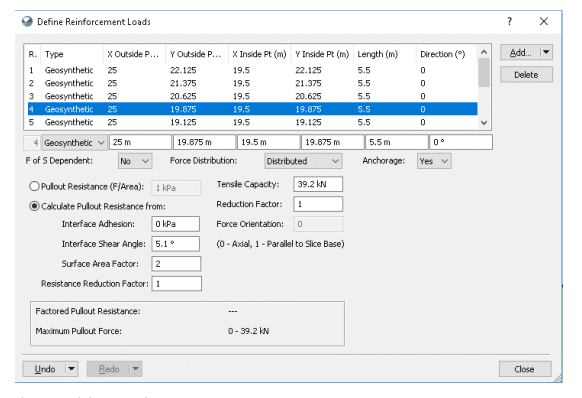Image resolution: width=582 pixels, height=398 pixels.
Task: Click the Y Outside P... column header
Action: (x=197, y=54)
